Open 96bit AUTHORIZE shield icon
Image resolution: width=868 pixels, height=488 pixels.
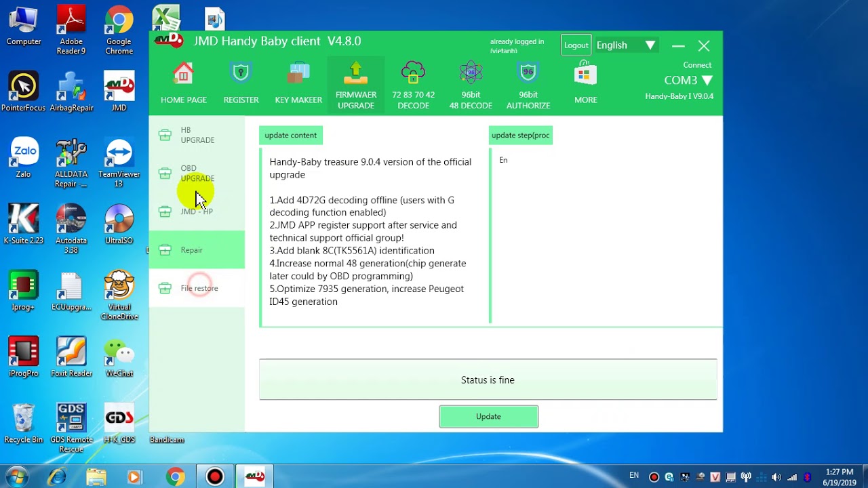coord(528,73)
